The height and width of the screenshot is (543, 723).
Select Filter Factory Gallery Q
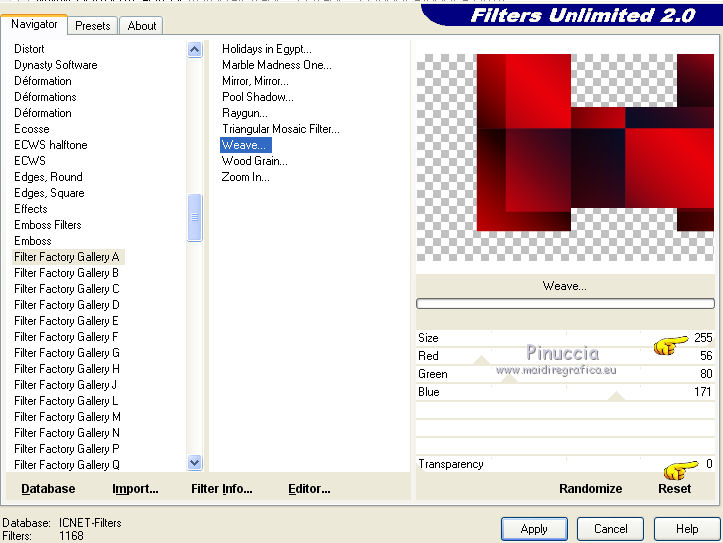point(66,465)
